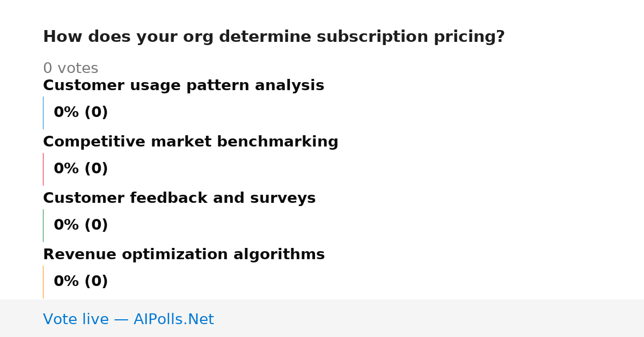Click the poll question heading about subscription pricing

274,37
